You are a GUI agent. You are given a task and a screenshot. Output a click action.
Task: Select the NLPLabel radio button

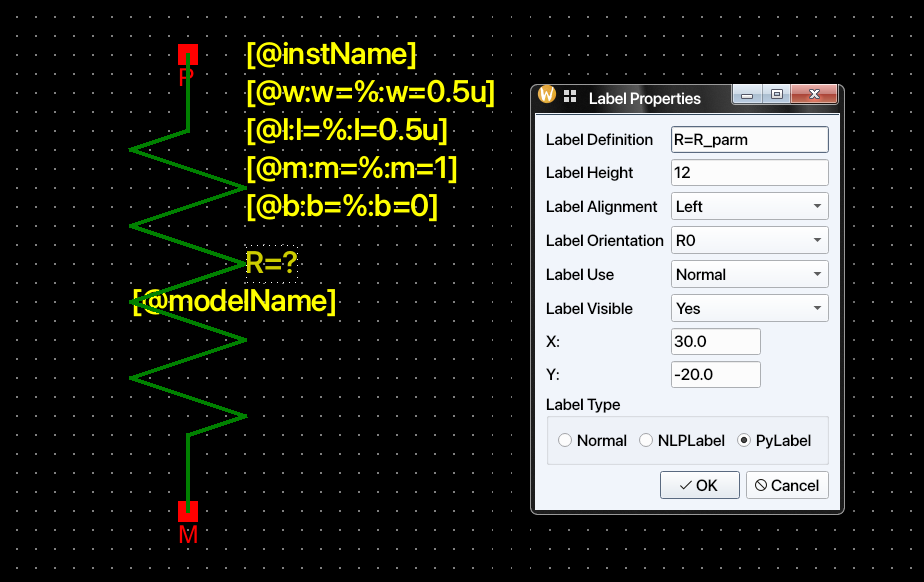click(646, 440)
